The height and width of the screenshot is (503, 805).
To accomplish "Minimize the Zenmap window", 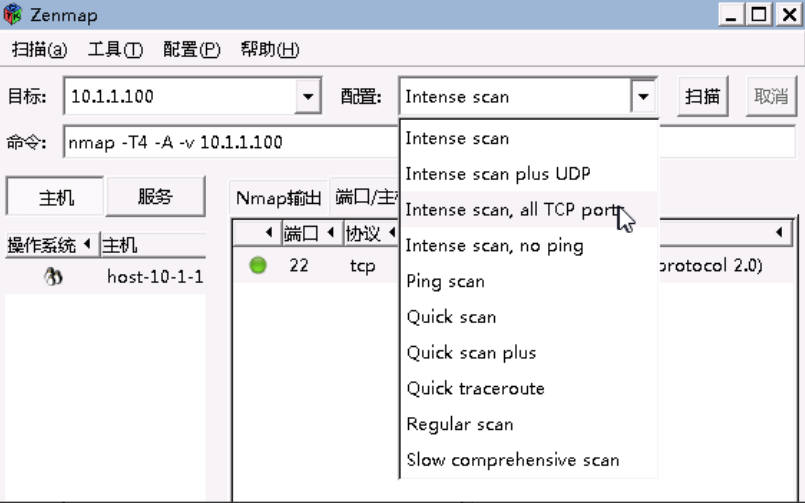I will coord(732,14).
